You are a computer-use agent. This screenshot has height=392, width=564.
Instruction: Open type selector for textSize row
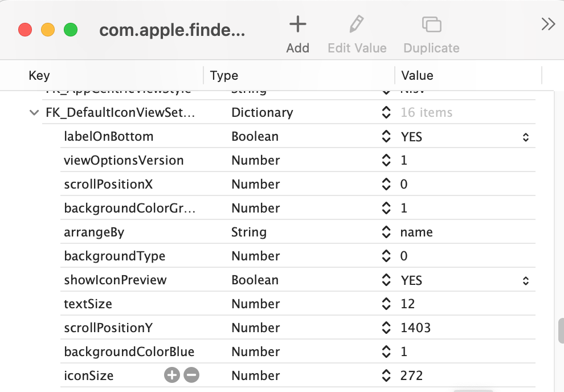(x=386, y=304)
